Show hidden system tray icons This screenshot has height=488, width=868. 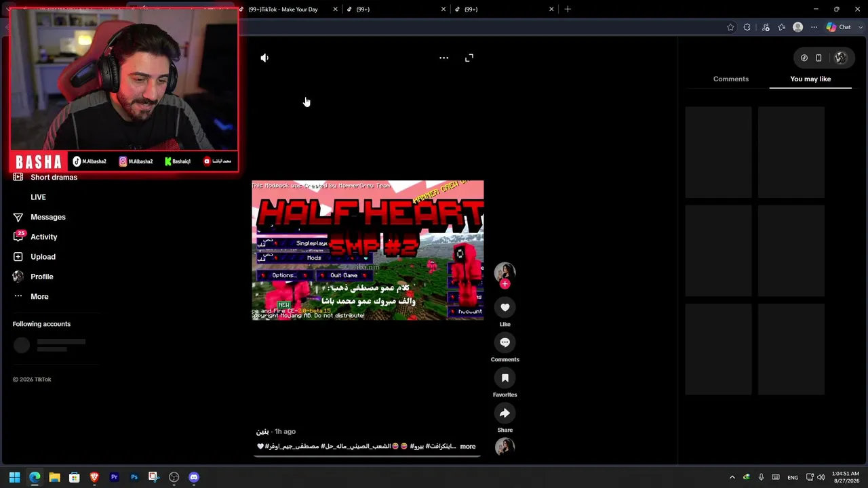click(732, 477)
